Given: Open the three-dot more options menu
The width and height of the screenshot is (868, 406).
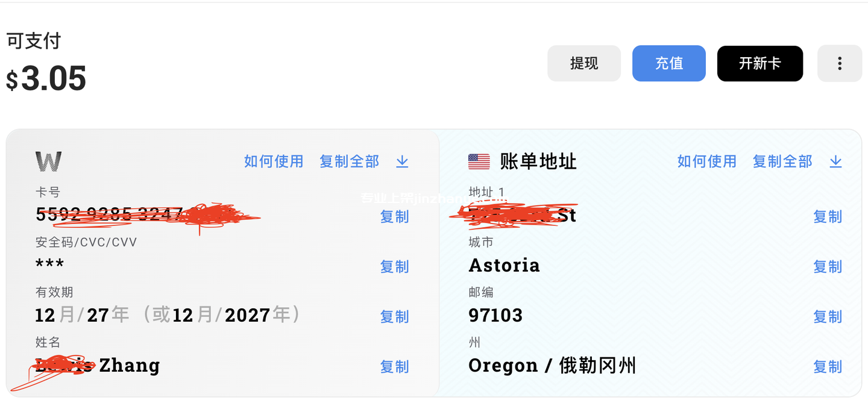Looking at the screenshot, I should point(839,63).
